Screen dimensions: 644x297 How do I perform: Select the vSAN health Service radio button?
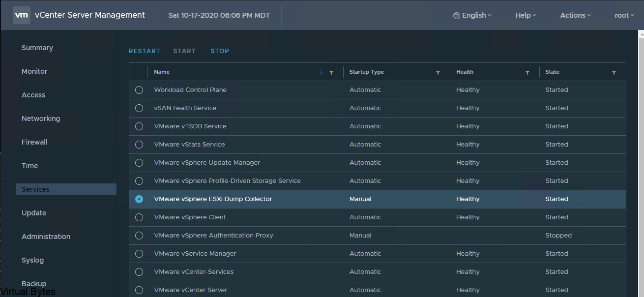coord(139,108)
